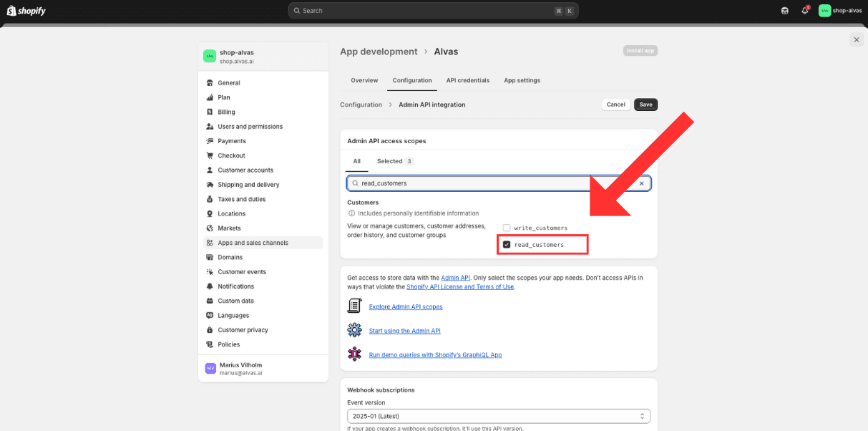Screen dimensions: 868x431
Task: Enable the write_customers scope checkbox
Action: coord(507,228)
